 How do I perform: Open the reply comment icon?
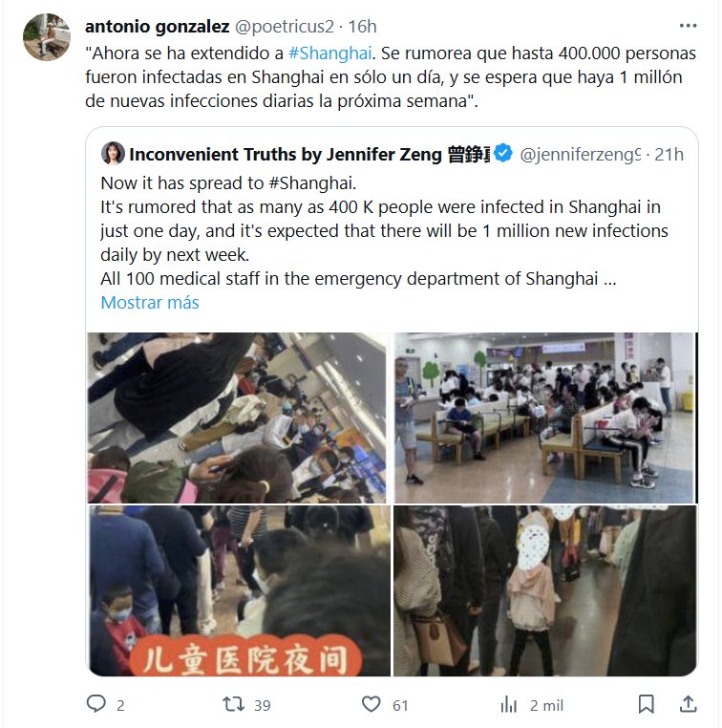coord(96,704)
